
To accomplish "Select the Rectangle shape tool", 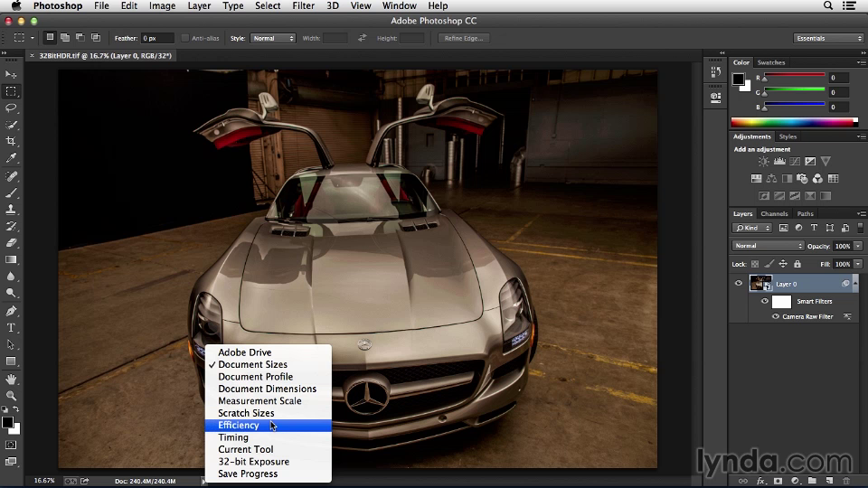I will point(11,361).
